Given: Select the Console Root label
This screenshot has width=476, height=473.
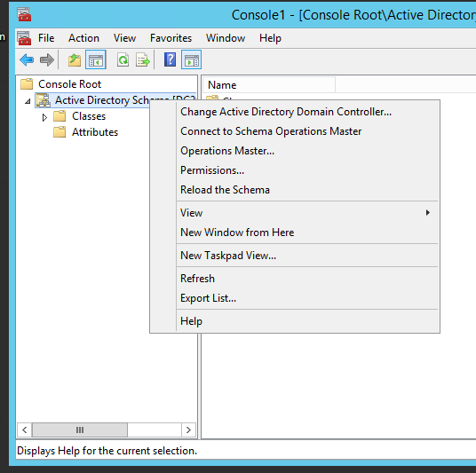Looking at the screenshot, I should pos(69,84).
